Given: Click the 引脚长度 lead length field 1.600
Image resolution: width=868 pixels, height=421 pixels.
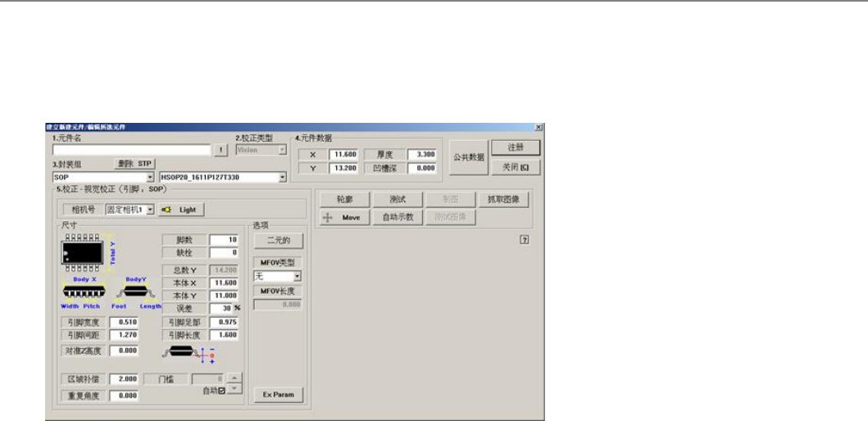Looking at the screenshot, I should pyautogui.click(x=224, y=335).
